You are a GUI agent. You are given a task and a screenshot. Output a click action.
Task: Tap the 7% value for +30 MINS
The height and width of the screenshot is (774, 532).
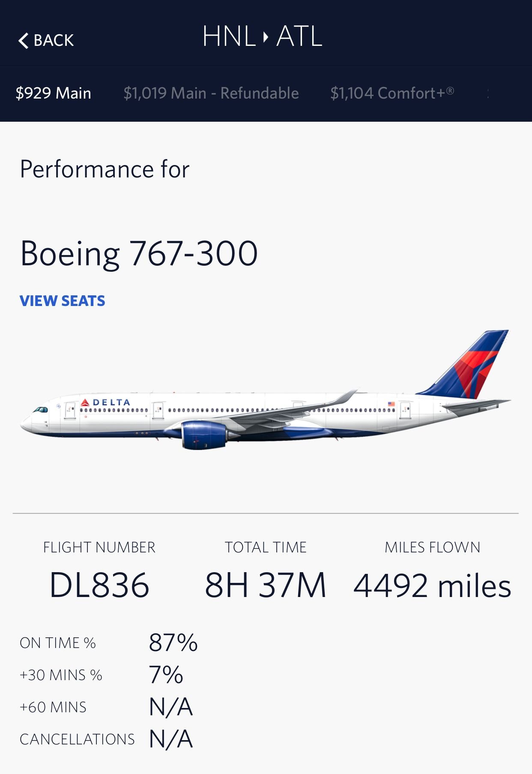coord(166,675)
